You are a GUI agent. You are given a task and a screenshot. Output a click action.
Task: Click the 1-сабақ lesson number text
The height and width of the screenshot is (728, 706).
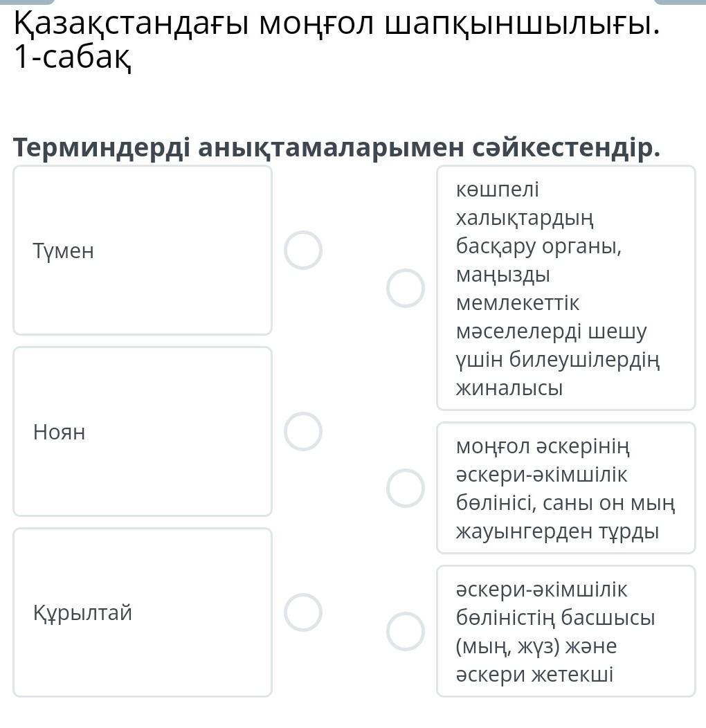(x=73, y=60)
